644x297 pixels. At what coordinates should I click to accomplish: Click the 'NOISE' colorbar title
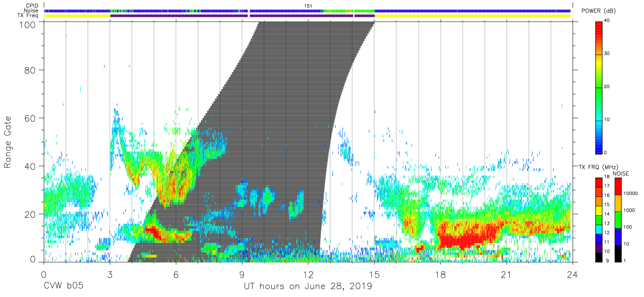coord(620,173)
